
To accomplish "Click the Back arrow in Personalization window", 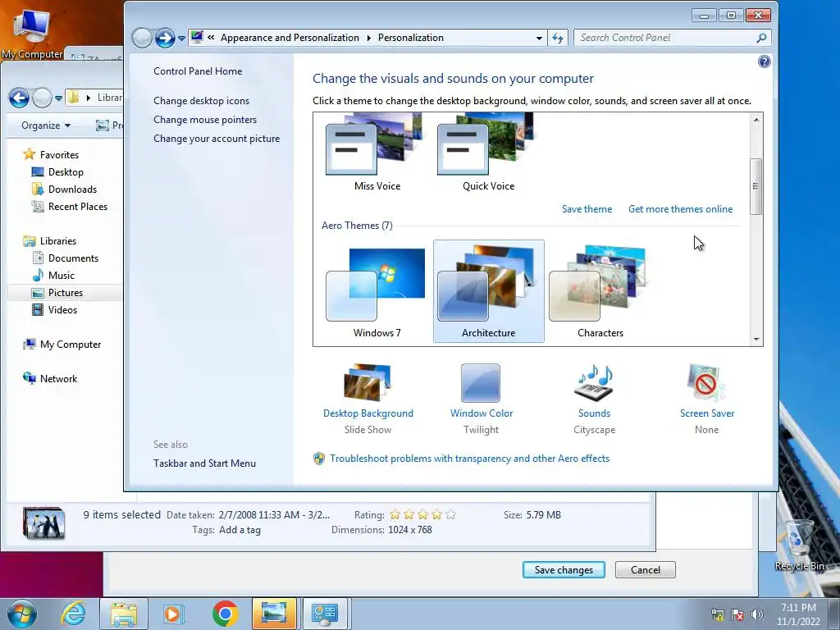I will 142,38.
